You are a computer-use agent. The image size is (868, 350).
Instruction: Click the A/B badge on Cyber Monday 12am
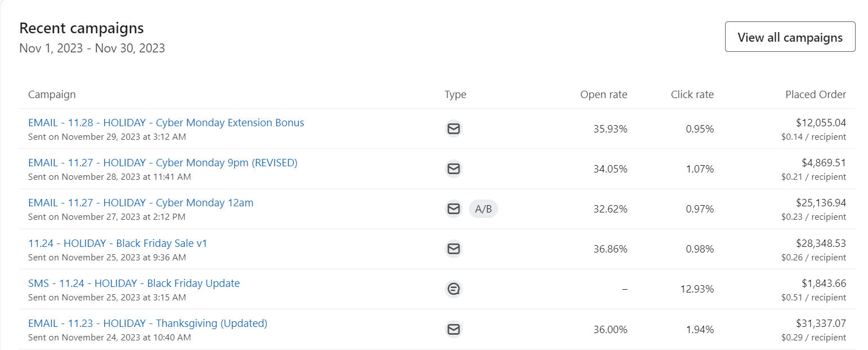click(x=483, y=209)
